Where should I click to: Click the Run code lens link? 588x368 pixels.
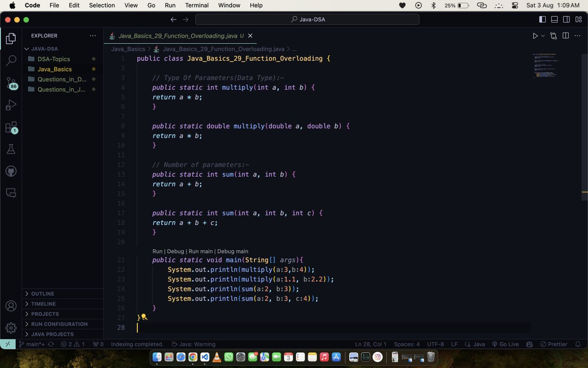tap(157, 251)
